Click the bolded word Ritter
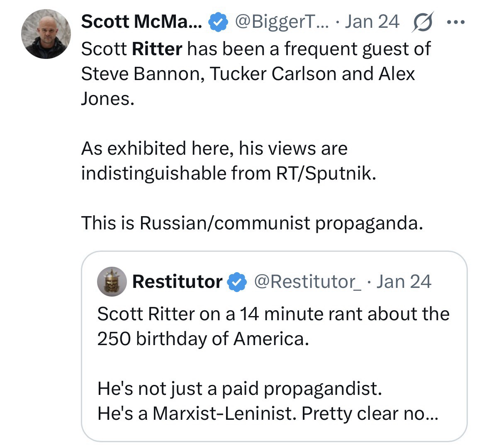The height and width of the screenshot is (448, 489). [157, 49]
